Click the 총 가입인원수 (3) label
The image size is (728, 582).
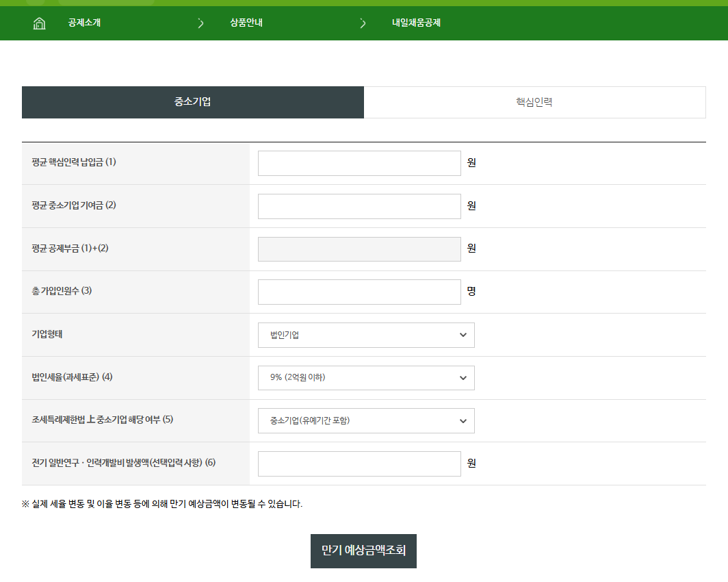62,291
